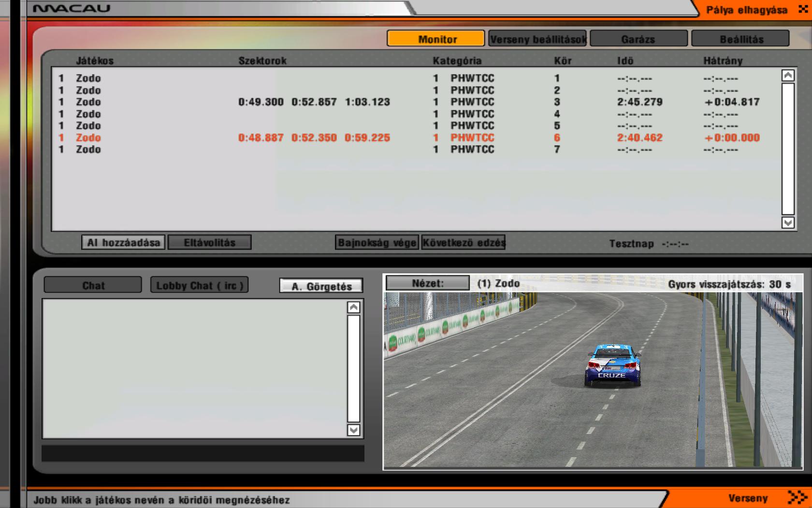Click sector time 1:03.123
The image size is (812, 508).
point(367,102)
